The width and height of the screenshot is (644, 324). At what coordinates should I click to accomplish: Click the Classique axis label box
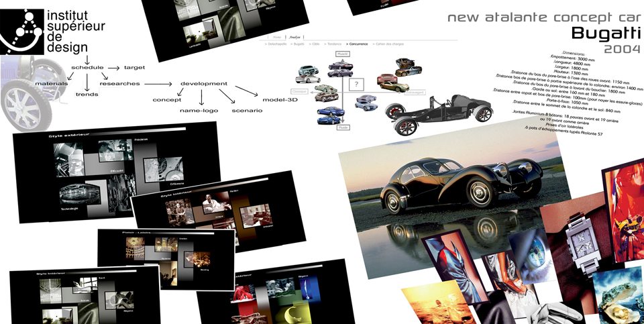point(299,92)
